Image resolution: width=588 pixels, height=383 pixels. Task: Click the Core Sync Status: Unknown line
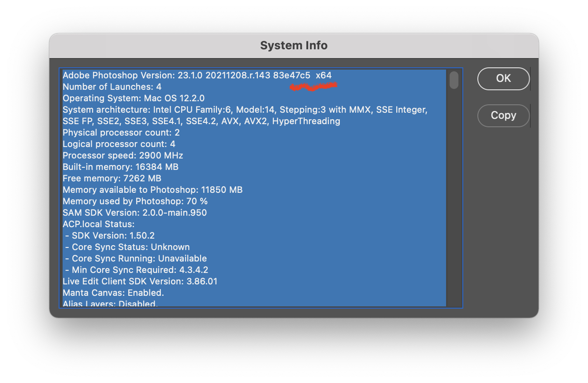tap(127, 247)
